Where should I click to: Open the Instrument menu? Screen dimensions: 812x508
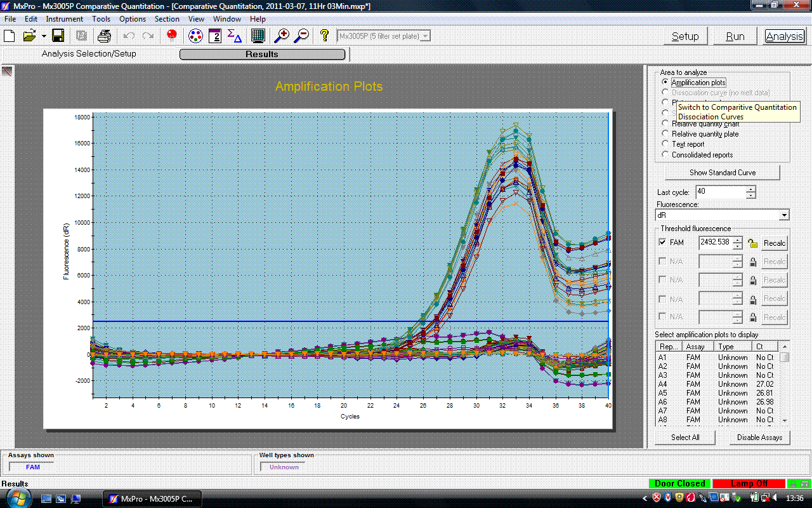click(64, 19)
